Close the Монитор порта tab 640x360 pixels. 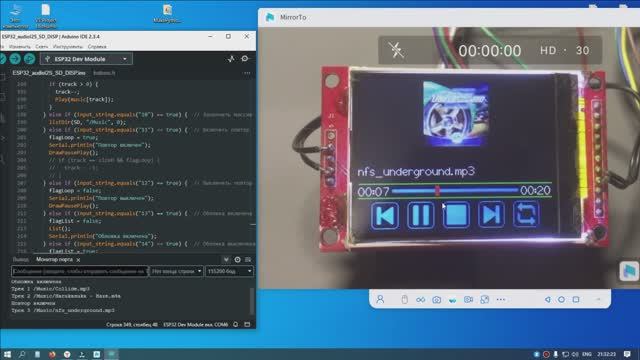click(78, 260)
